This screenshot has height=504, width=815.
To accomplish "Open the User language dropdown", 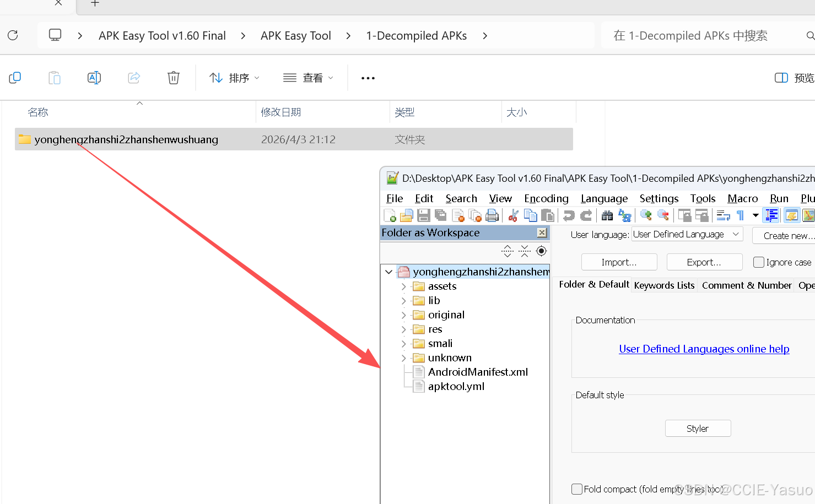I will pos(687,234).
